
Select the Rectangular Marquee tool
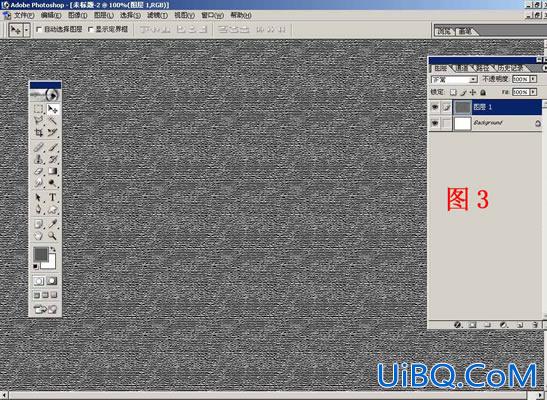click(38, 109)
